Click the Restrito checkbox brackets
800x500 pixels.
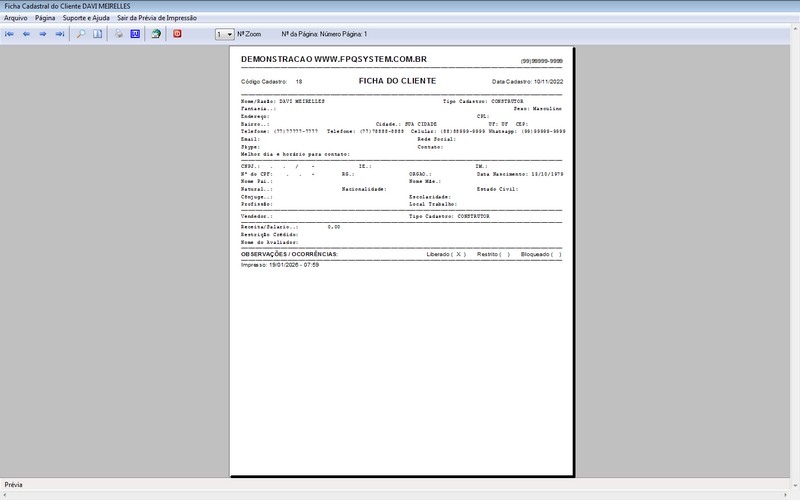coord(505,255)
